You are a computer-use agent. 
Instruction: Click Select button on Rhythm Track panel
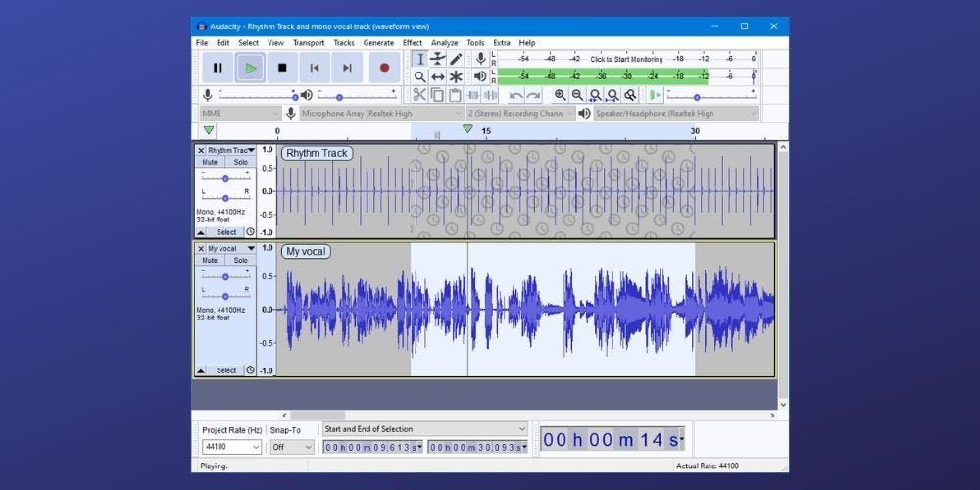225,232
